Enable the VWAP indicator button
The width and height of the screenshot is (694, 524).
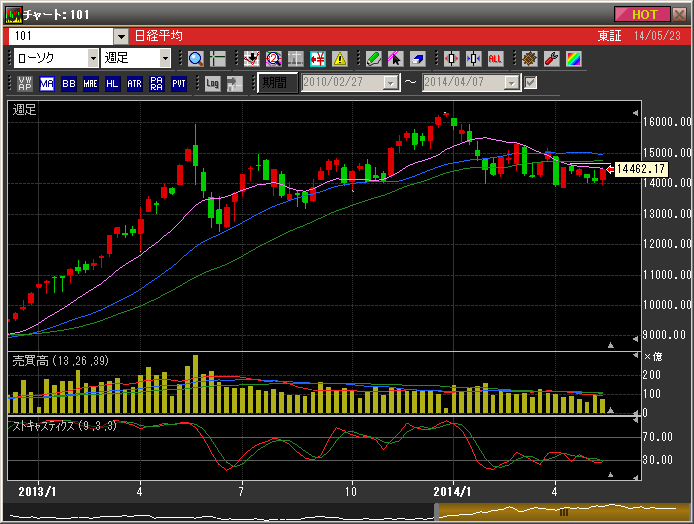pos(25,83)
